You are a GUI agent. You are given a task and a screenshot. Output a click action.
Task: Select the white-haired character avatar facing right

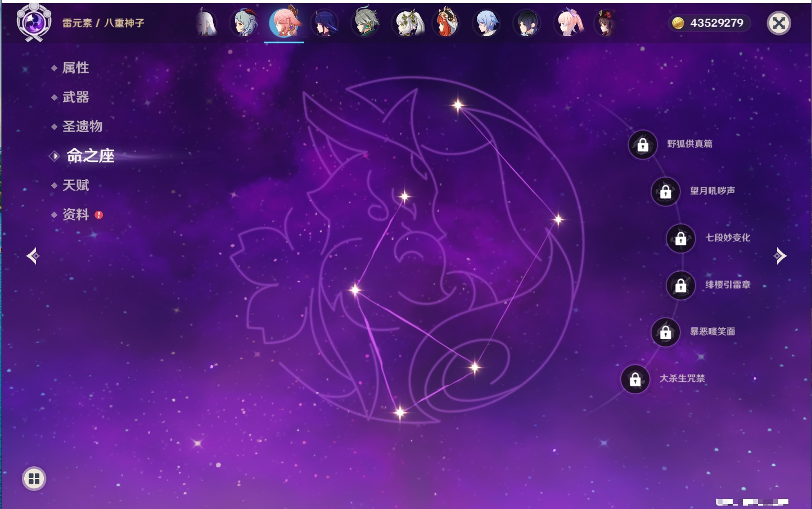206,23
